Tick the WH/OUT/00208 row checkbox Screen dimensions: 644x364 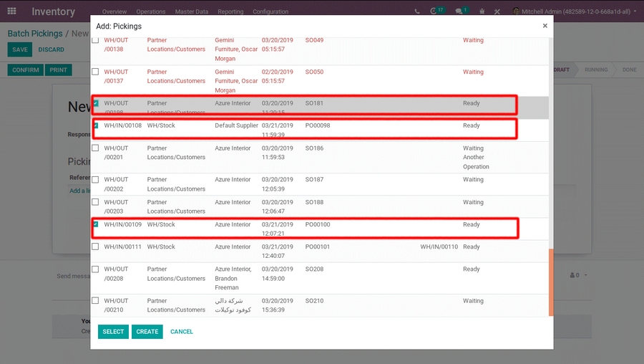pyautogui.click(x=95, y=269)
